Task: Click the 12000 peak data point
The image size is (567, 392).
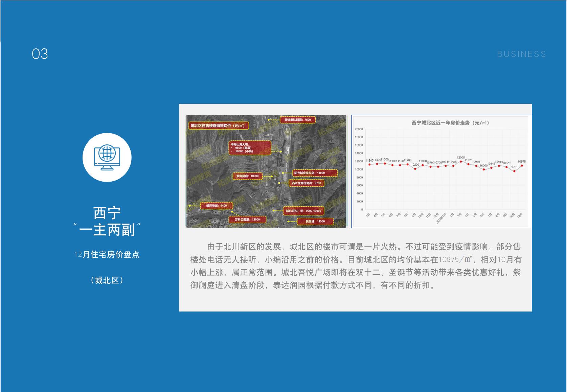Action: point(460,161)
